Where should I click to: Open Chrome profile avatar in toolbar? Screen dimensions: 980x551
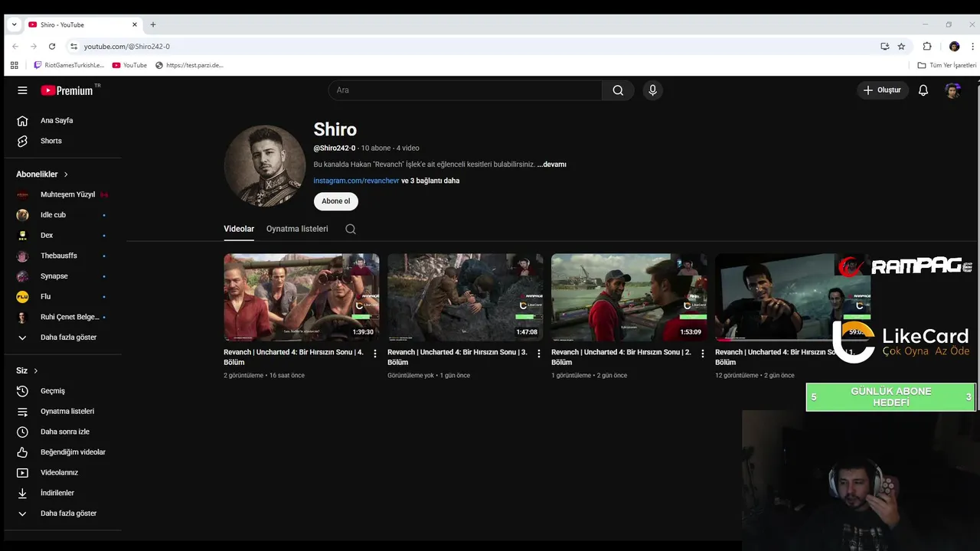(954, 46)
